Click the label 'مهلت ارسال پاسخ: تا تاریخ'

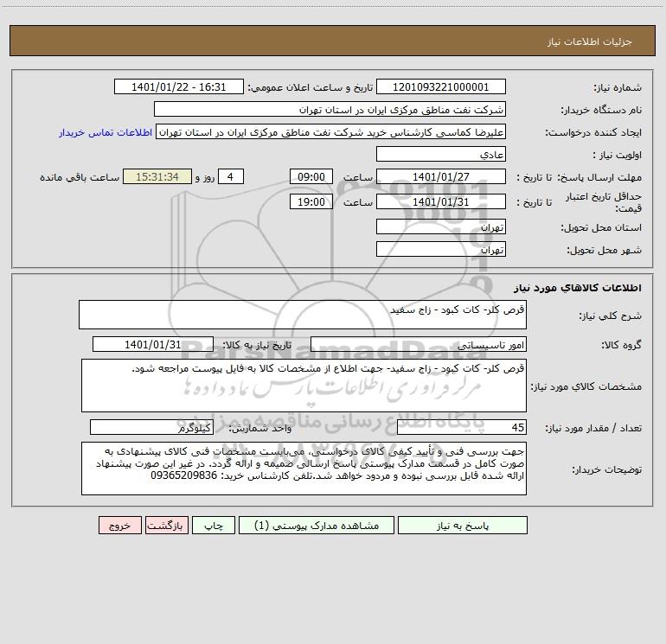[x=579, y=177]
